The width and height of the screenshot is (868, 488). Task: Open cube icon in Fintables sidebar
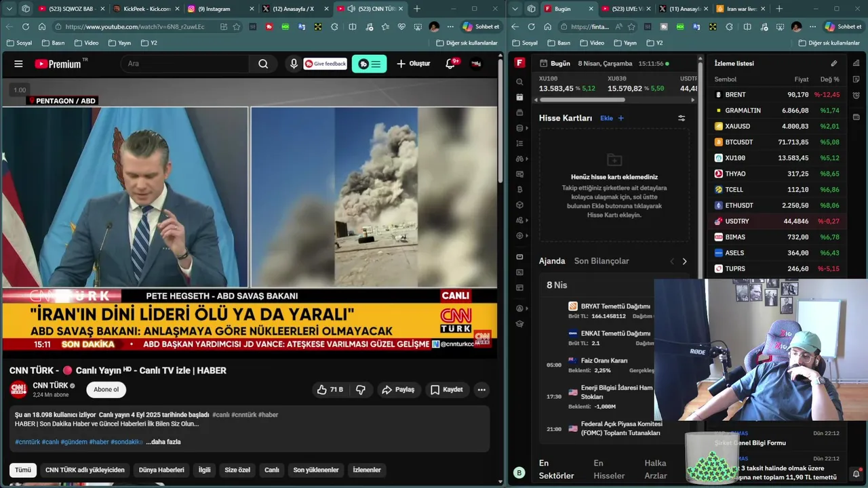[x=519, y=205]
